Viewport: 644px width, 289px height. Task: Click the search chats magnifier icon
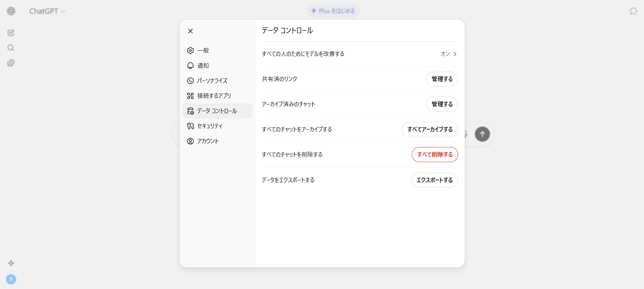[x=11, y=48]
